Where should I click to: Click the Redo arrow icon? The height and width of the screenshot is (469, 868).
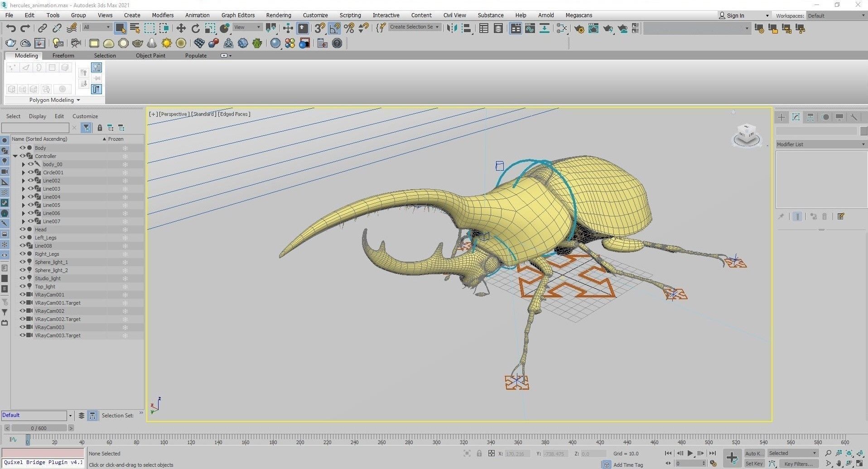click(x=25, y=29)
